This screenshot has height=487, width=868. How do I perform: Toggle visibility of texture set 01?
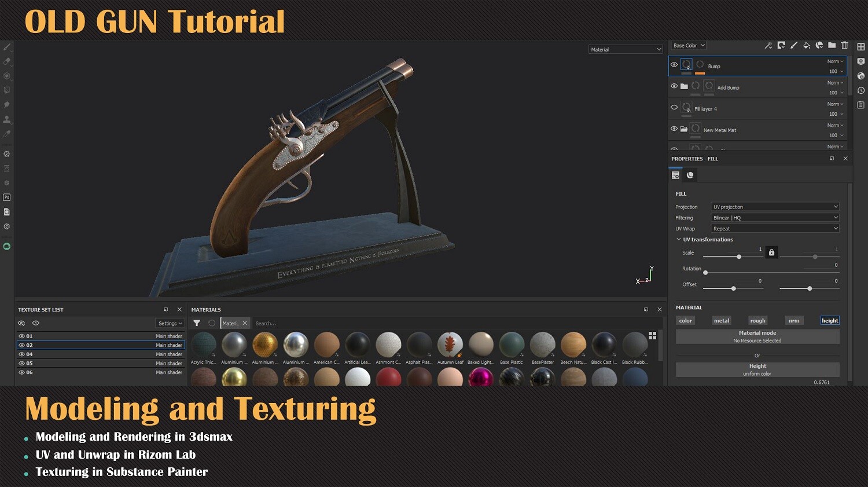pos(22,336)
